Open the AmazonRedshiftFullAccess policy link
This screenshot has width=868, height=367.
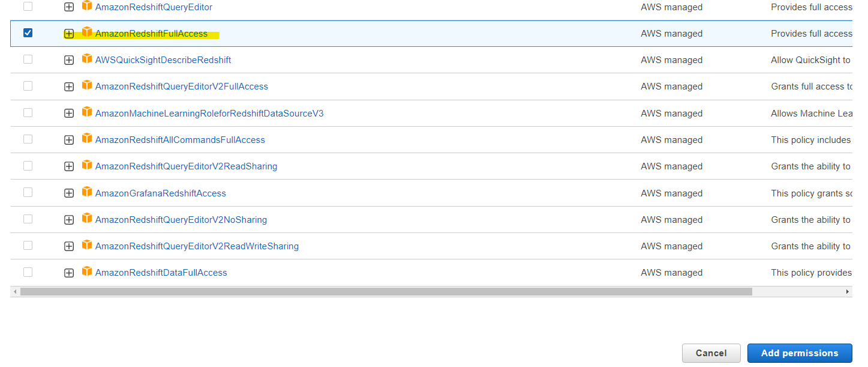[151, 34]
